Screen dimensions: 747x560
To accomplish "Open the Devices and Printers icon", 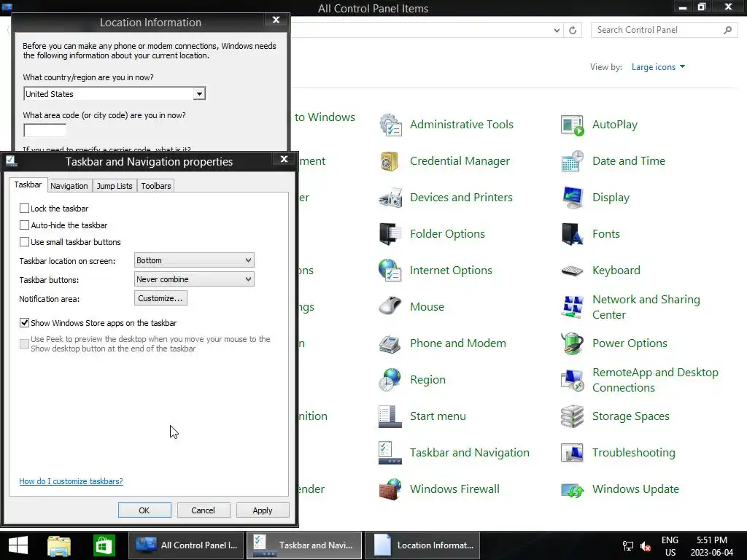I will tap(391, 198).
